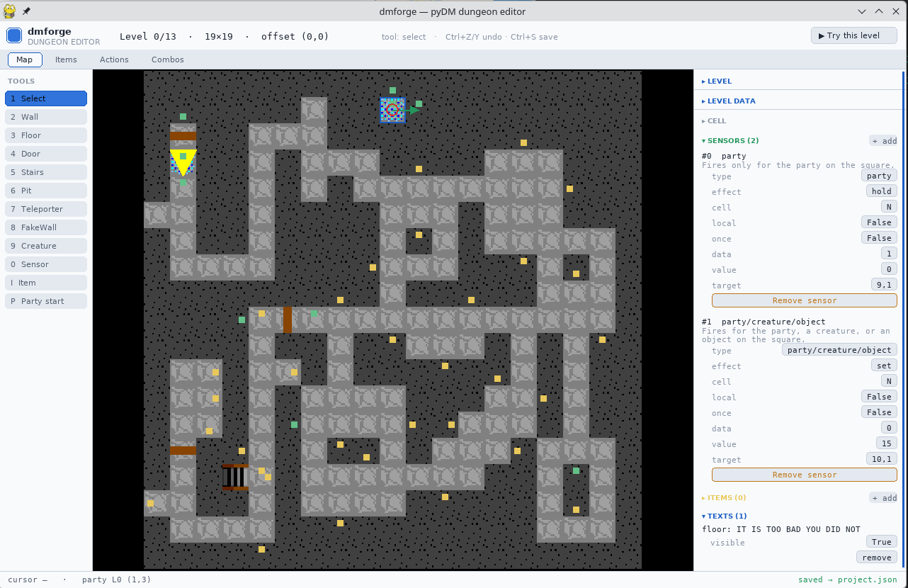Activate the Door tool

[x=46, y=154]
